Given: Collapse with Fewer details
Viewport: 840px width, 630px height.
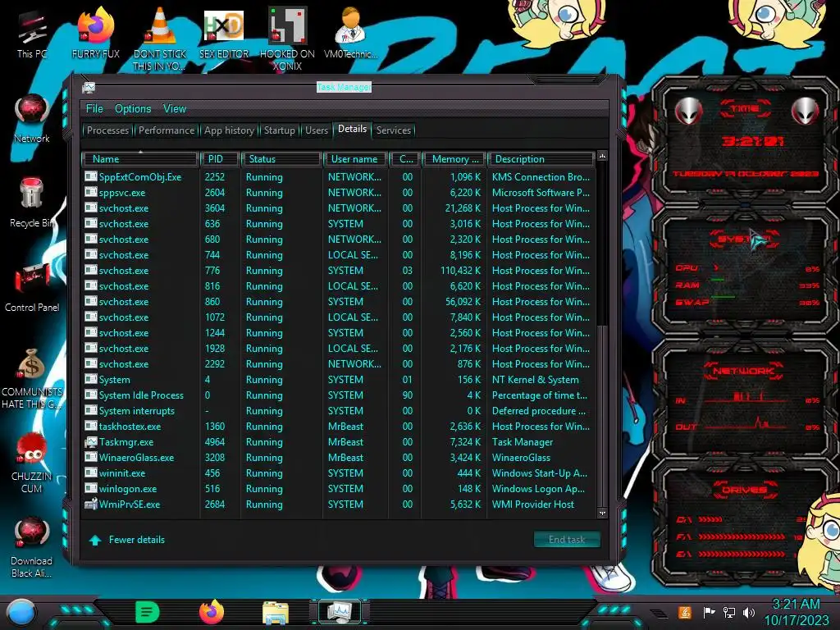Looking at the screenshot, I should click(x=127, y=540).
